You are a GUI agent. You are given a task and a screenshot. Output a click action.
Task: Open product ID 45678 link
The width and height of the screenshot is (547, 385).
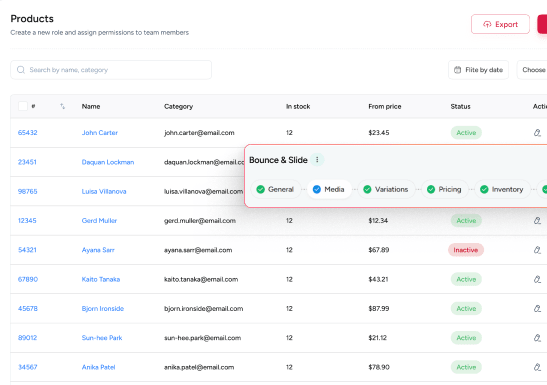[x=28, y=308]
